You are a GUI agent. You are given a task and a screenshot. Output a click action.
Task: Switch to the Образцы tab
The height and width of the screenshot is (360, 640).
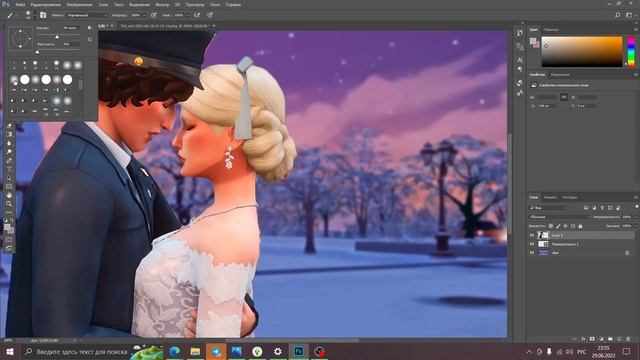point(551,29)
